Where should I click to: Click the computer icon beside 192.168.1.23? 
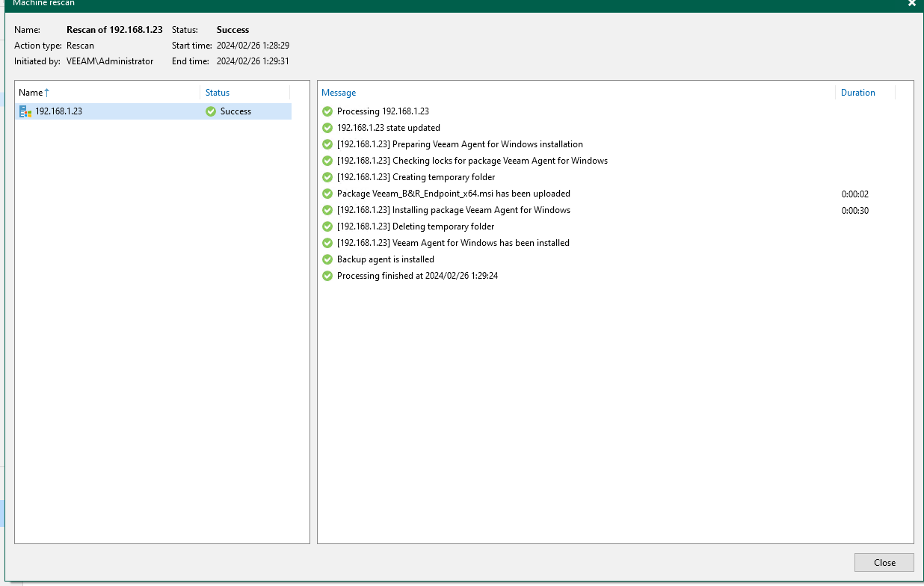click(x=25, y=111)
